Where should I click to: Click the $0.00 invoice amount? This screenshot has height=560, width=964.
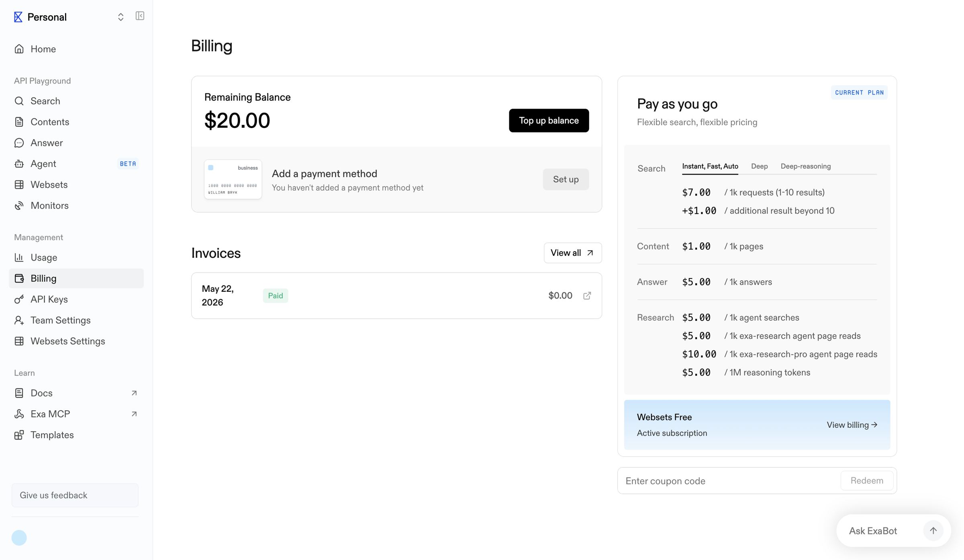(560, 295)
